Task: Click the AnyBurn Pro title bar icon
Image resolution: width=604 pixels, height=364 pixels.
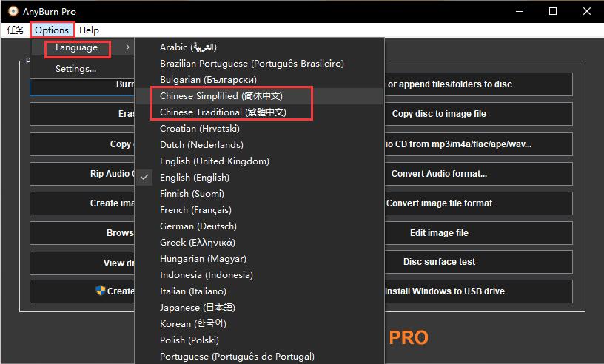Action: click(13, 11)
